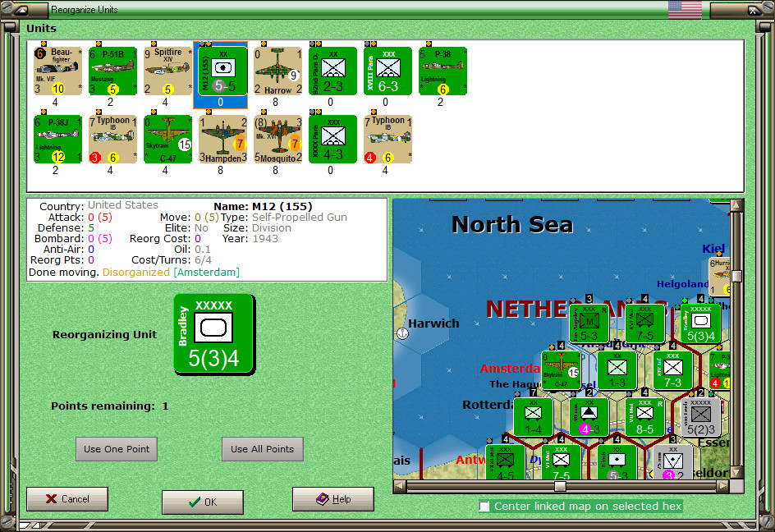Click the 1-3 infantry unit on map

pyautogui.click(x=617, y=371)
